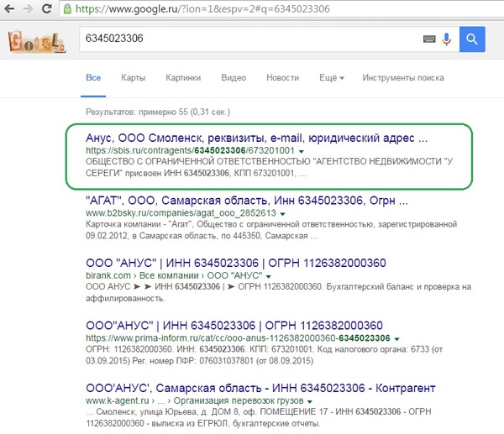
Task: Switch to the Карты tab
Action: pos(133,78)
